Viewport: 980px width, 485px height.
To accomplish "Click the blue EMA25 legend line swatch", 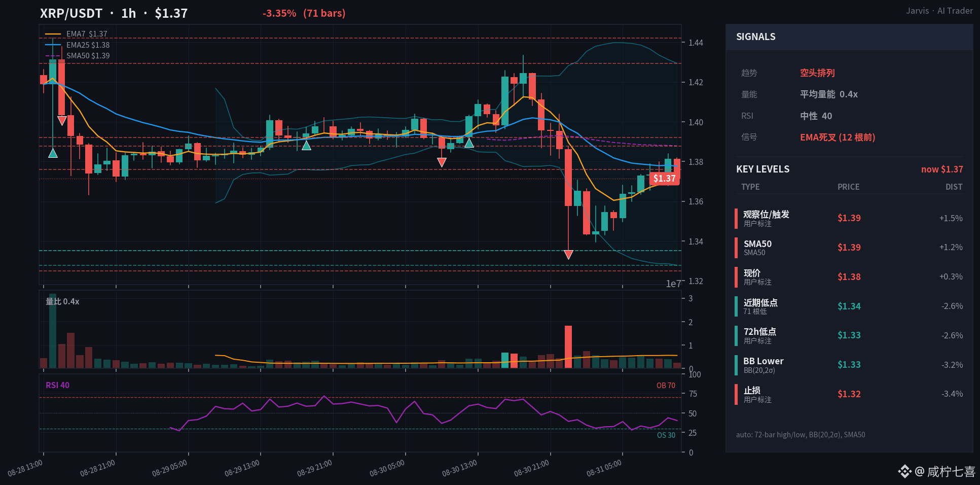I will tap(53, 45).
